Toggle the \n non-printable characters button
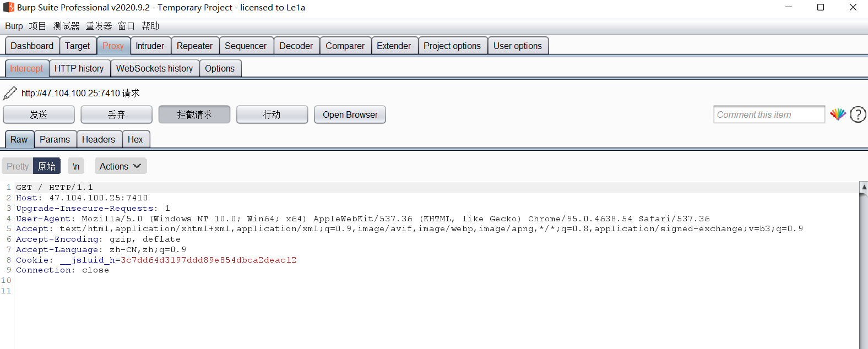Image resolution: width=868 pixels, height=349 pixels. pos(76,166)
